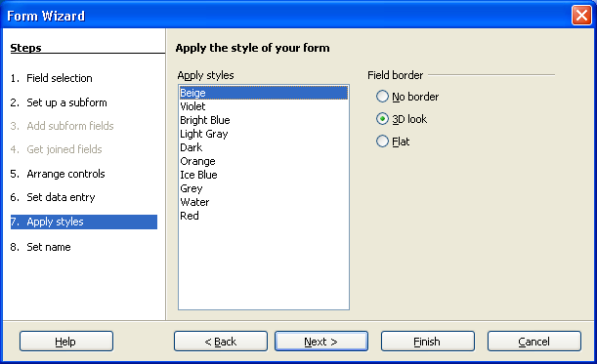The height and width of the screenshot is (364, 597).
Task: Choose the Water style entry
Action: tap(264, 202)
